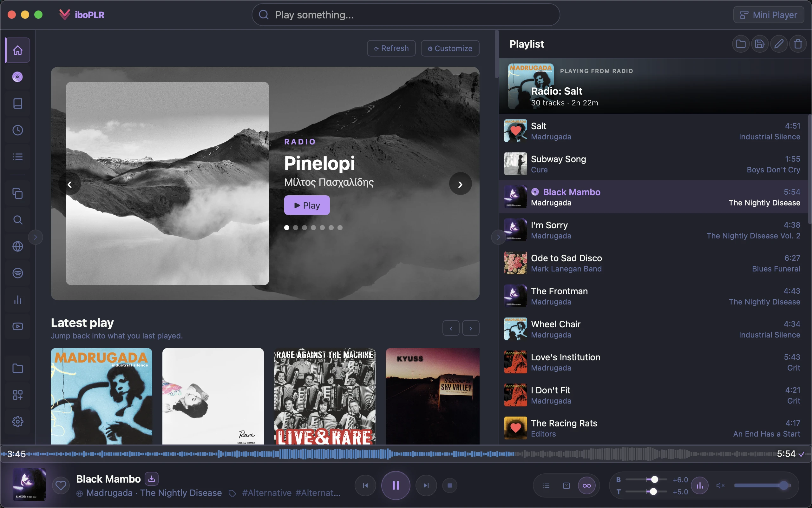Click the tag icon beside the hashtags
The image size is (812, 508).
pos(232,493)
